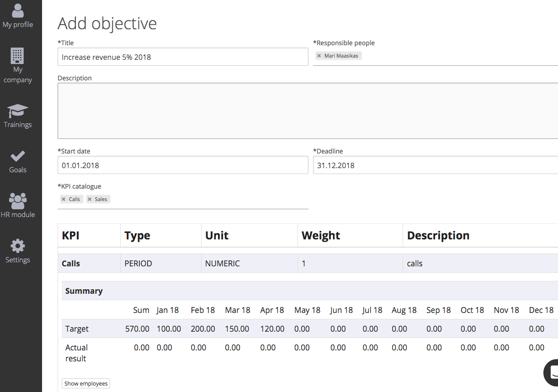This screenshot has width=558, height=392.
Task: Click the Actual result row label
Action: pyautogui.click(x=76, y=353)
